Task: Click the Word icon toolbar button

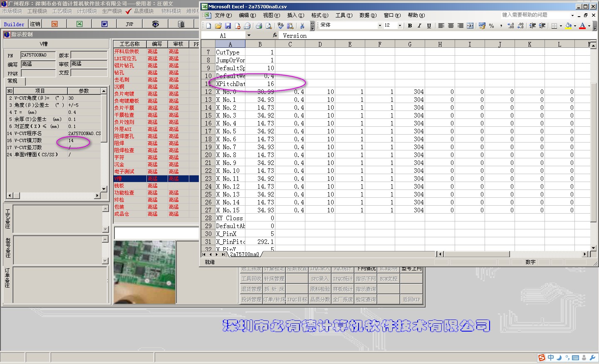Action: 104,24
